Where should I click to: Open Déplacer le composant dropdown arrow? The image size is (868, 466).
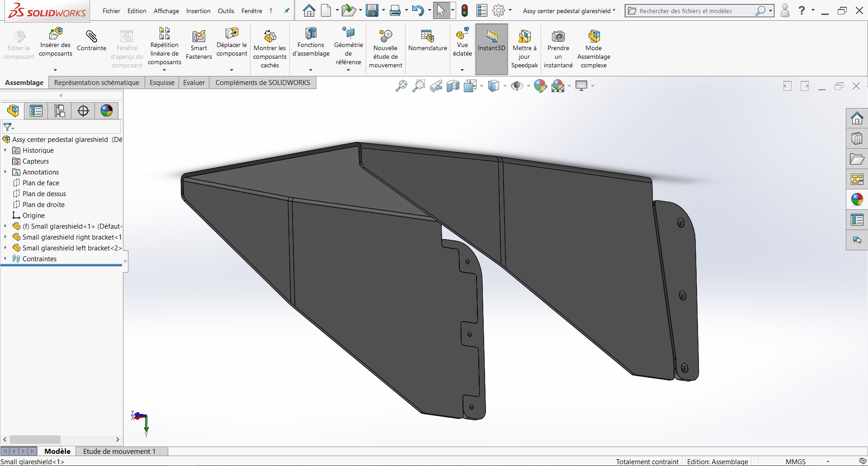(x=231, y=70)
